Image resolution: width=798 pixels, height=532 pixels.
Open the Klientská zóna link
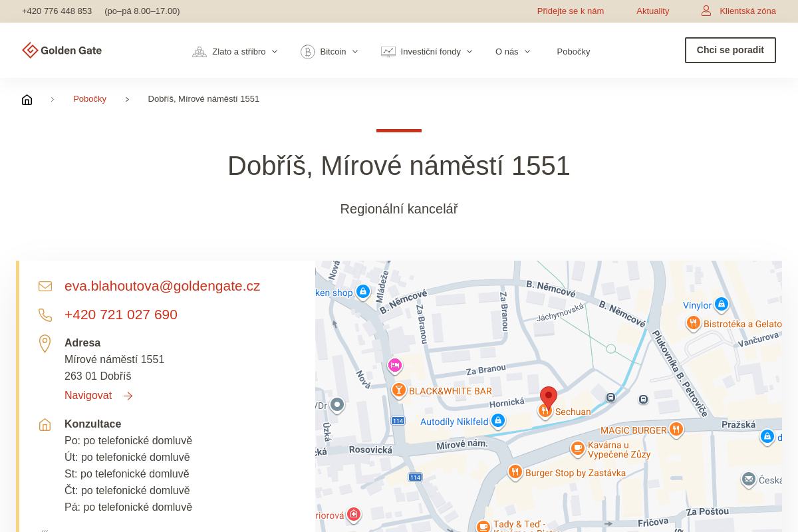click(x=747, y=11)
